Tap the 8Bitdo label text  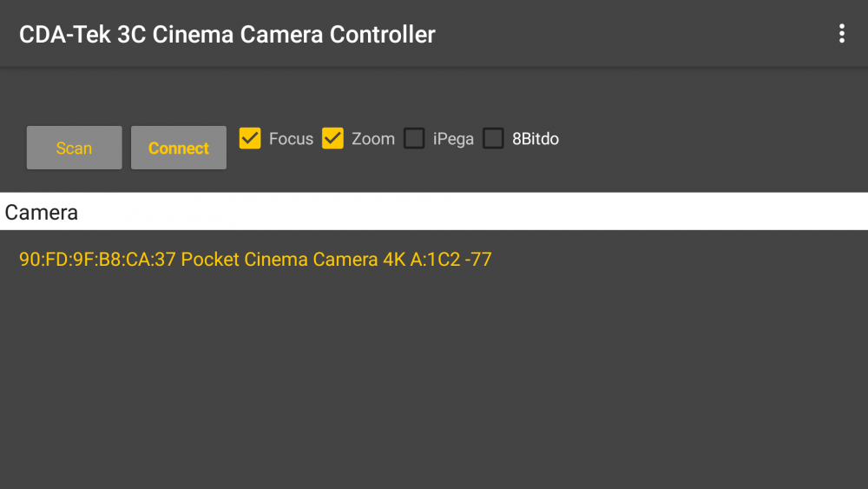tap(536, 139)
